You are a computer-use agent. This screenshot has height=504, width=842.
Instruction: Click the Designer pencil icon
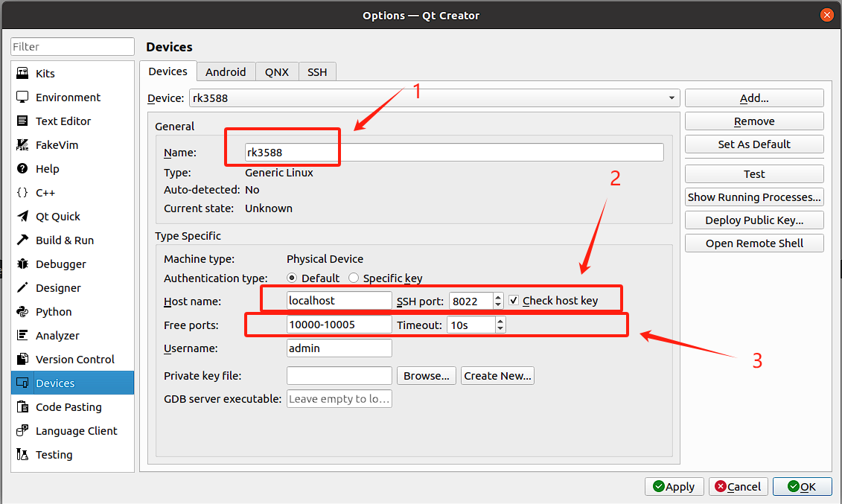(22, 288)
